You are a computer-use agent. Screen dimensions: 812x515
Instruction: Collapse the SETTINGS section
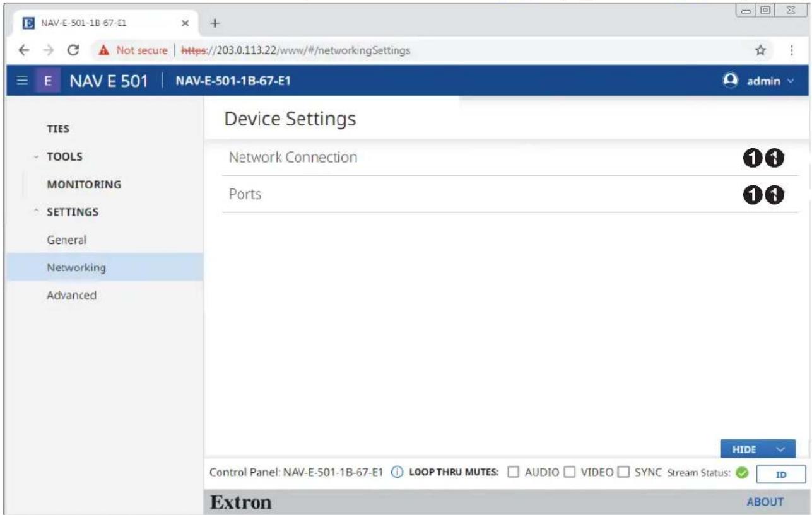tap(72, 212)
